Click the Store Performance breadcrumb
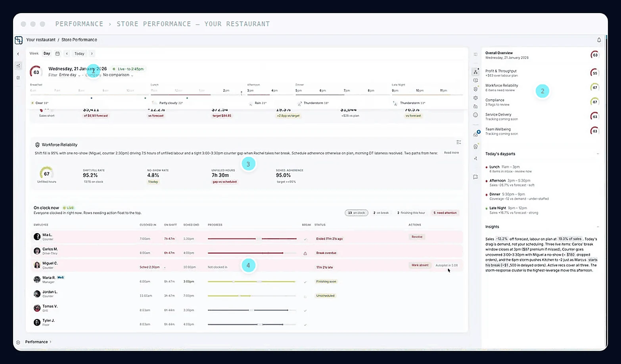 click(x=79, y=40)
